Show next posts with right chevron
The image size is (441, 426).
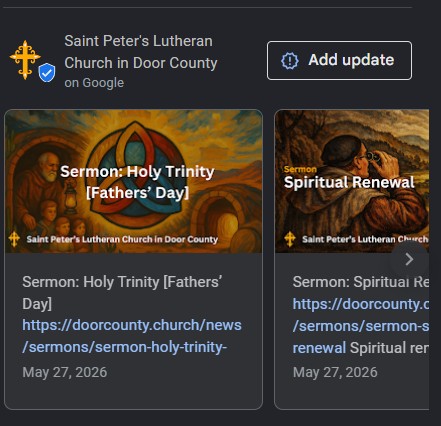coord(409,259)
